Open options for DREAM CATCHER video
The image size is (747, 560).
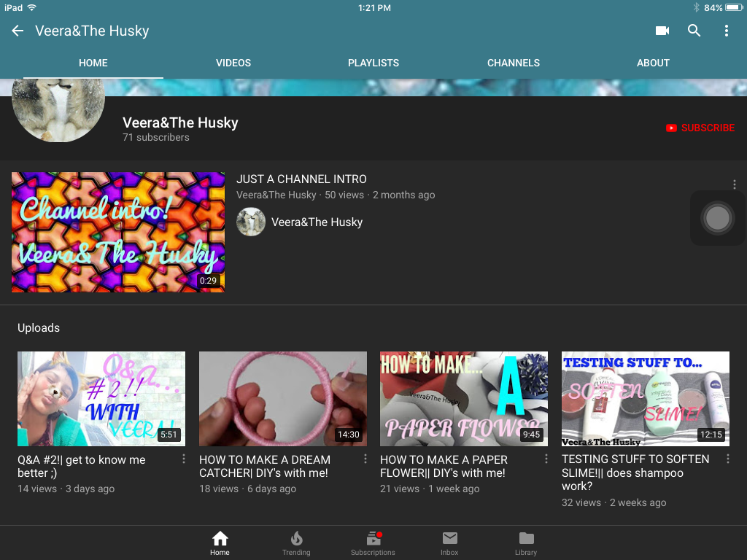365,459
